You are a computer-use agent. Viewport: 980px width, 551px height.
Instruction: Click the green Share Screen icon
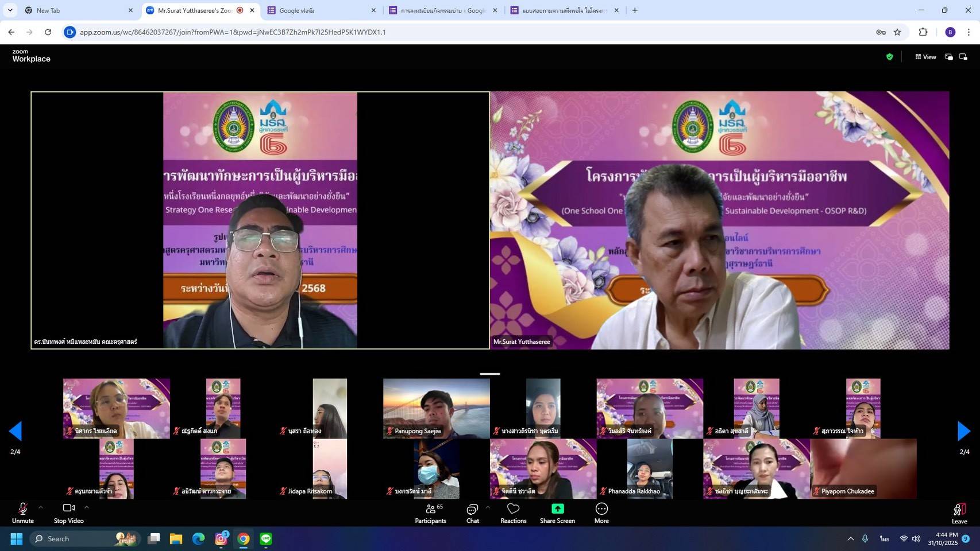(x=557, y=509)
